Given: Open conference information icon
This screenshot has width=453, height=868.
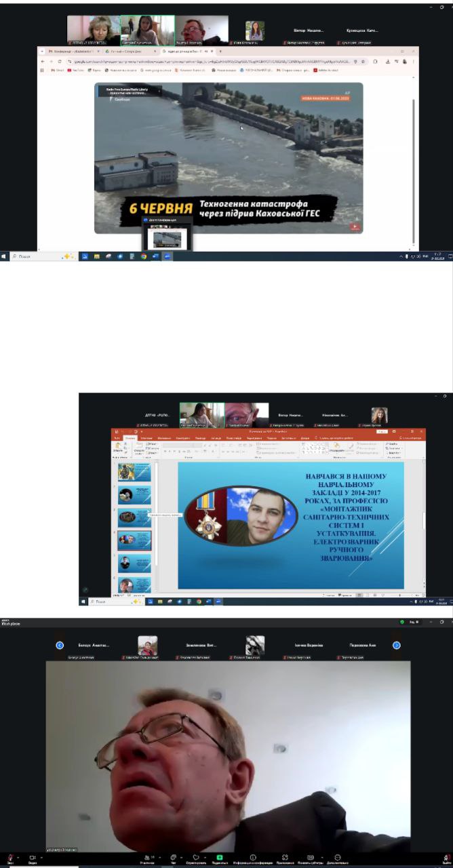Looking at the screenshot, I should pos(253,857).
